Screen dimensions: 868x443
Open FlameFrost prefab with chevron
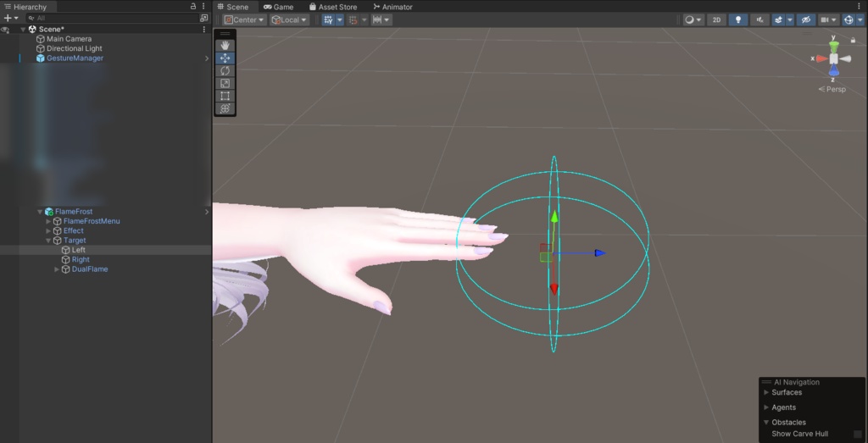207,211
